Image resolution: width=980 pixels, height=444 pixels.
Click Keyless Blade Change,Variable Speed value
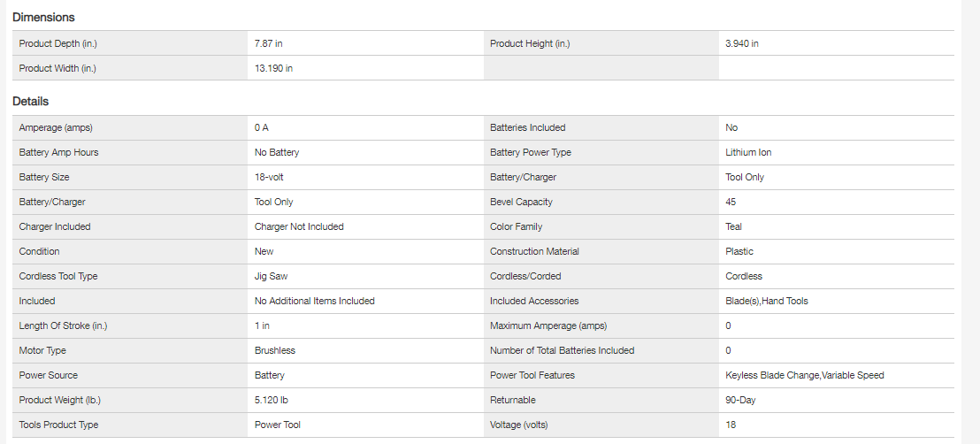[x=804, y=375]
